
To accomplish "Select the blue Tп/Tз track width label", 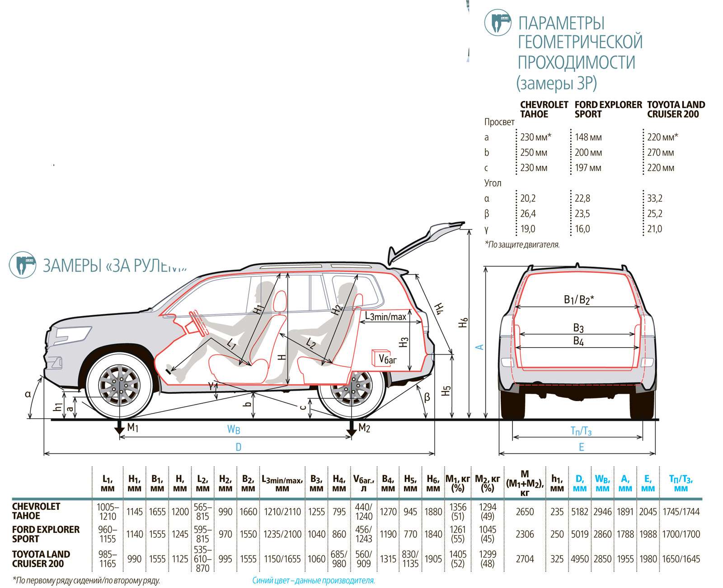I will [581, 432].
